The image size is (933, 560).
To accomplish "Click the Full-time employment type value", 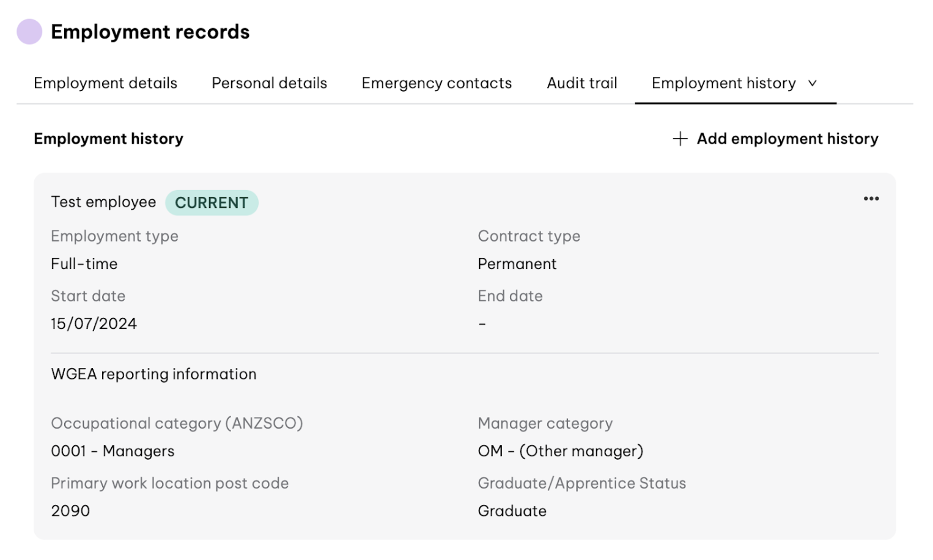I will point(84,264).
